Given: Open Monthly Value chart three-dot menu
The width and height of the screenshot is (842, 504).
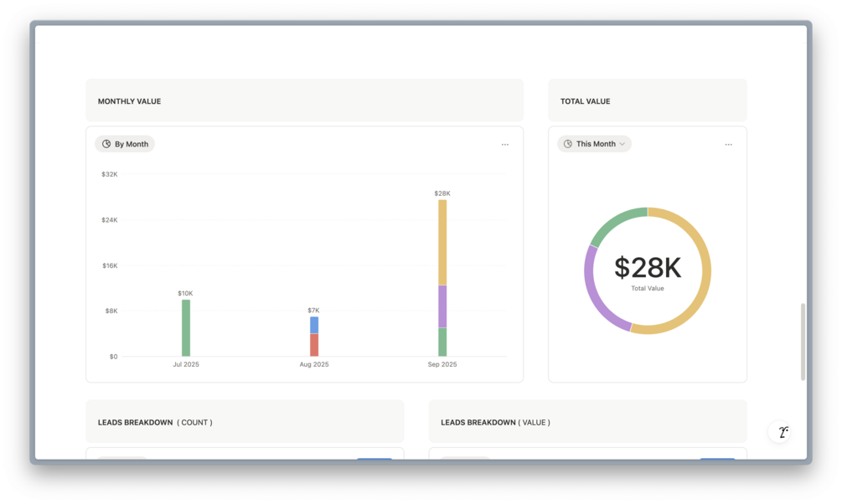Looking at the screenshot, I should click(504, 144).
